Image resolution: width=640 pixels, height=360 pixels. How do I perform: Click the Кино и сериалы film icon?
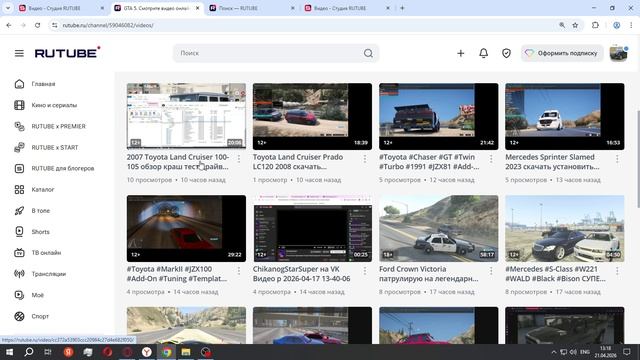pos(19,105)
